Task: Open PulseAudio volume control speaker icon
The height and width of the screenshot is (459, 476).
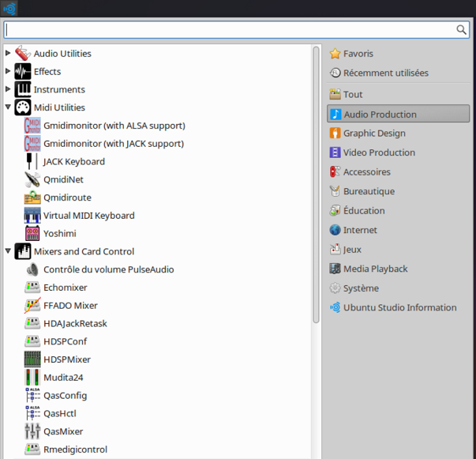Action: [32, 269]
